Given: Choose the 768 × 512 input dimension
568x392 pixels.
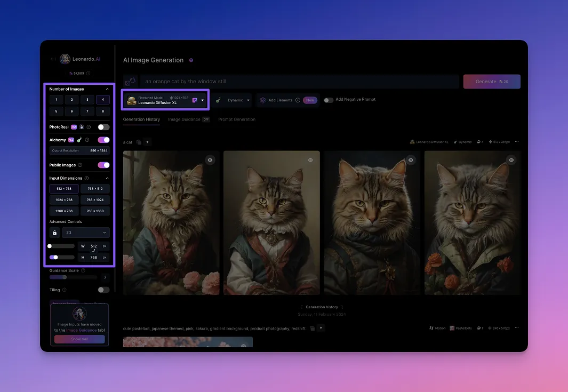Looking at the screenshot, I should pyautogui.click(x=95, y=189).
